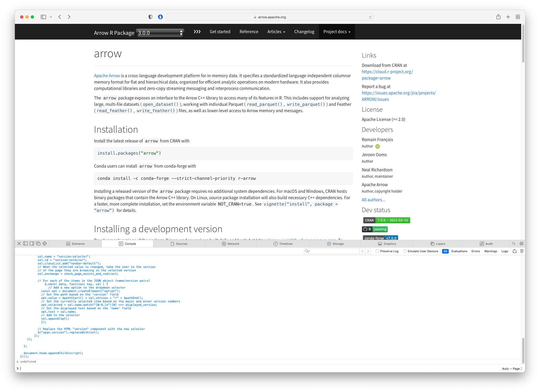540x392 pixels.
Task: Click the privacy shield icon
Action: coord(150,17)
